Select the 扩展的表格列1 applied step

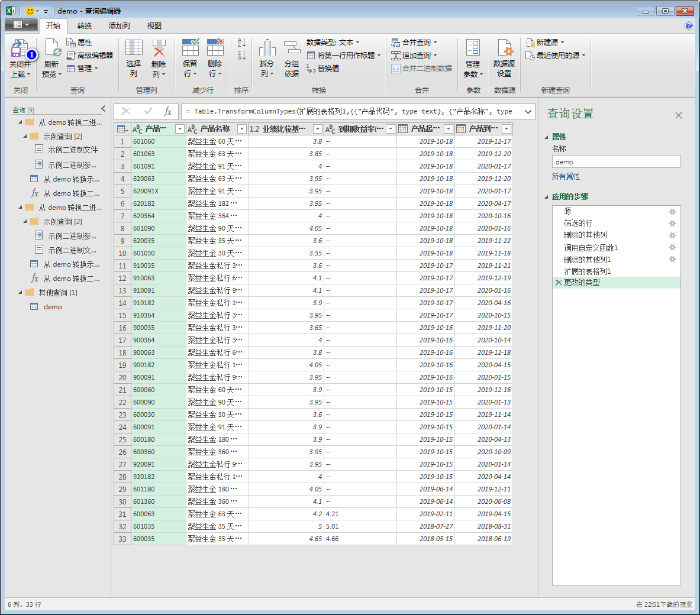[x=587, y=271]
